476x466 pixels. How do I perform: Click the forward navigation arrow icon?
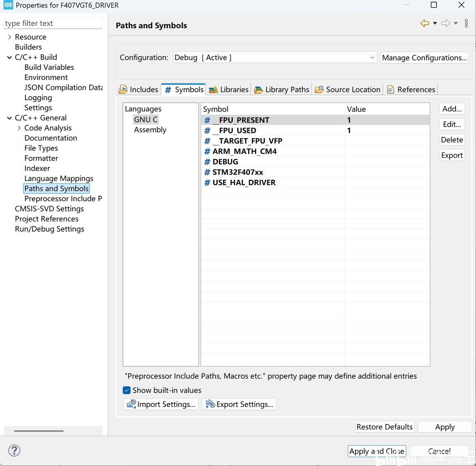tap(446, 24)
